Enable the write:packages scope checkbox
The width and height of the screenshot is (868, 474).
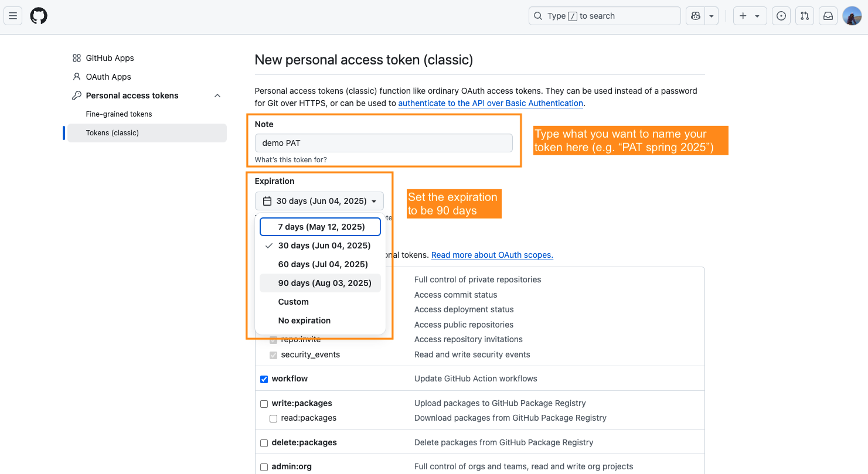(264, 404)
